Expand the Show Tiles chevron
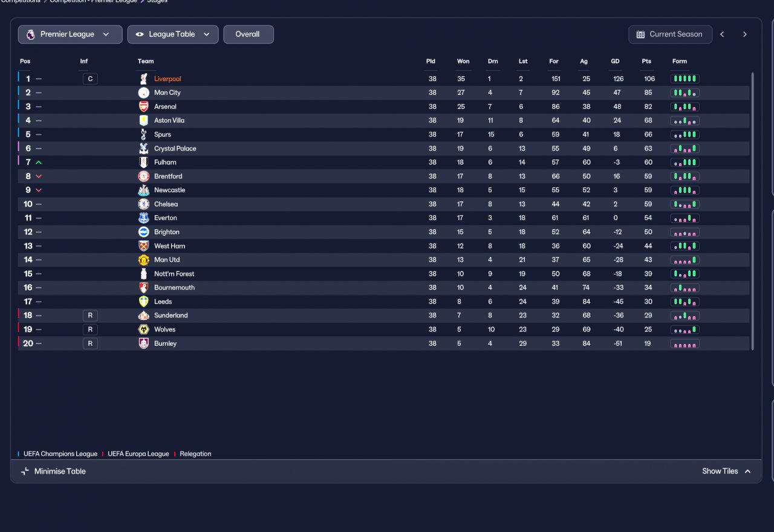The width and height of the screenshot is (774, 532). (x=748, y=472)
